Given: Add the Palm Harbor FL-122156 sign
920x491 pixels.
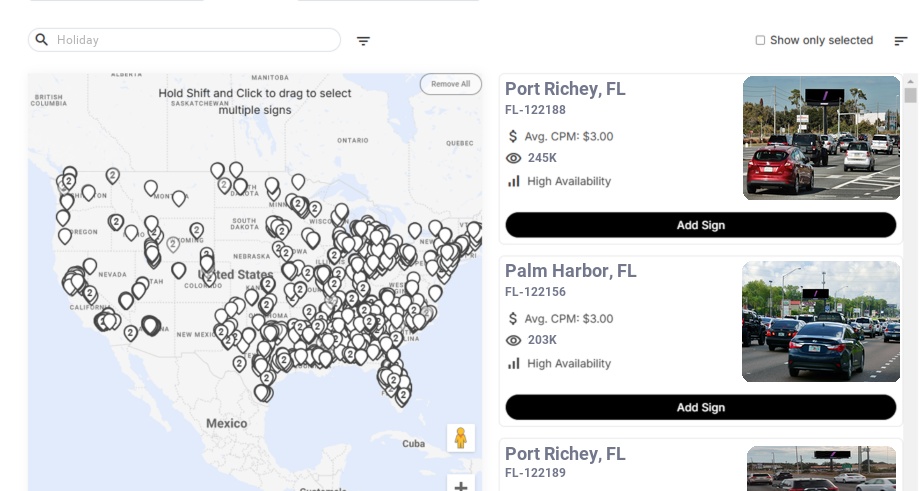Looking at the screenshot, I should tap(700, 407).
